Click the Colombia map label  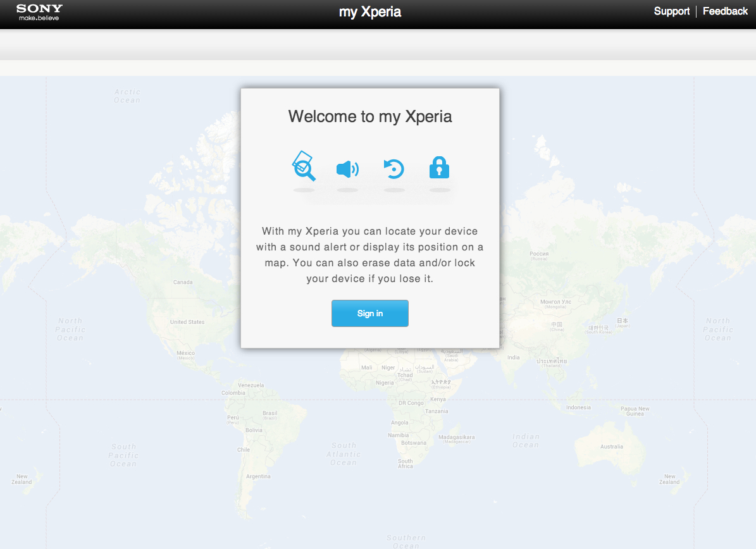(x=233, y=393)
